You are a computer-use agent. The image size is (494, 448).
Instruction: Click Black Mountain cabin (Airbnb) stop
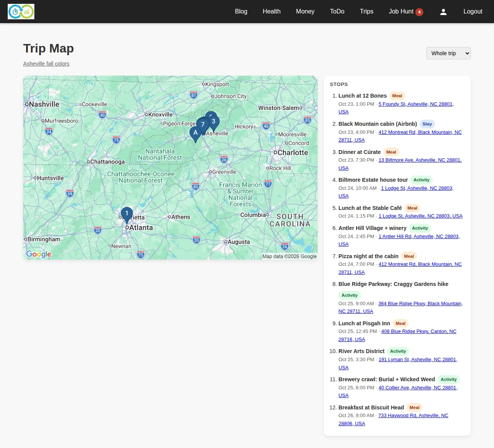377,124
